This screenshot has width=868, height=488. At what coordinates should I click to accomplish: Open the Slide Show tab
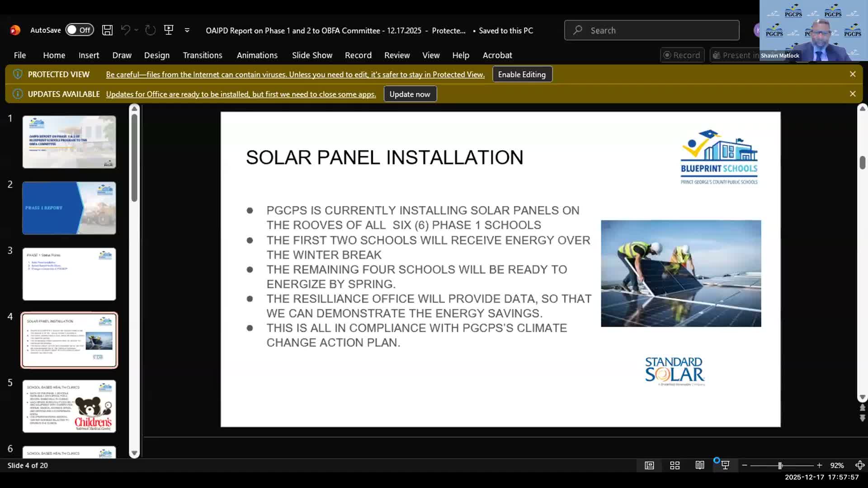click(312, 55)
